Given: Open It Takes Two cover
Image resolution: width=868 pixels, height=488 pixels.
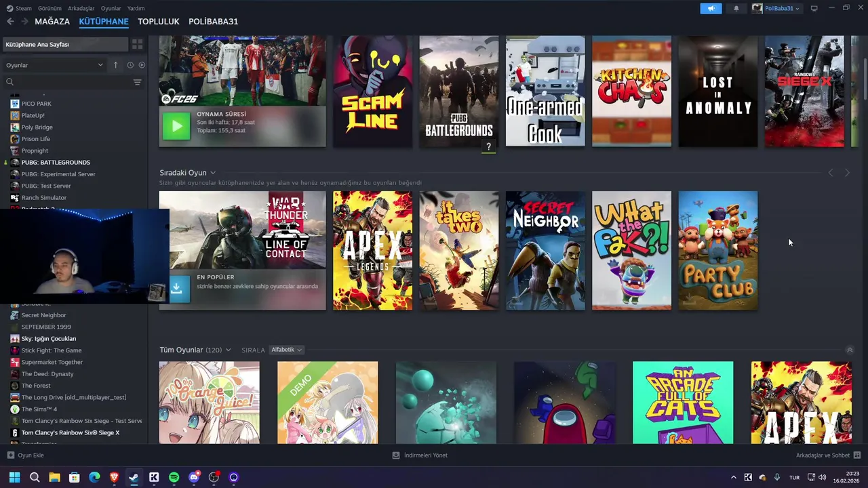Looking at the screenshot, I should pos(459,250).
